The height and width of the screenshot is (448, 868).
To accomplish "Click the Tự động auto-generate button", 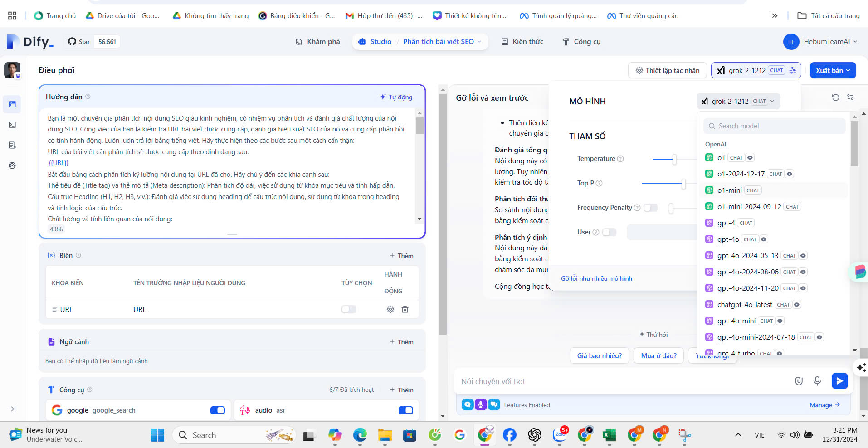I will [396, 97].
